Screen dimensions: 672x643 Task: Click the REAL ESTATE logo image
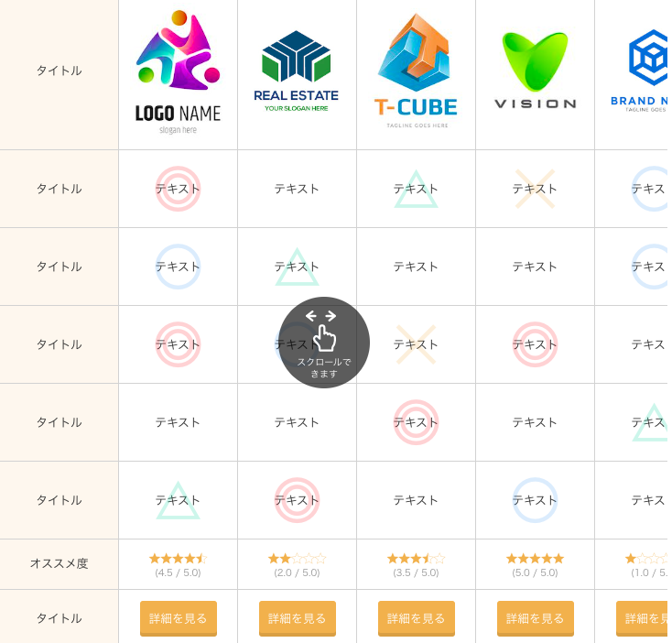point(296,71)
